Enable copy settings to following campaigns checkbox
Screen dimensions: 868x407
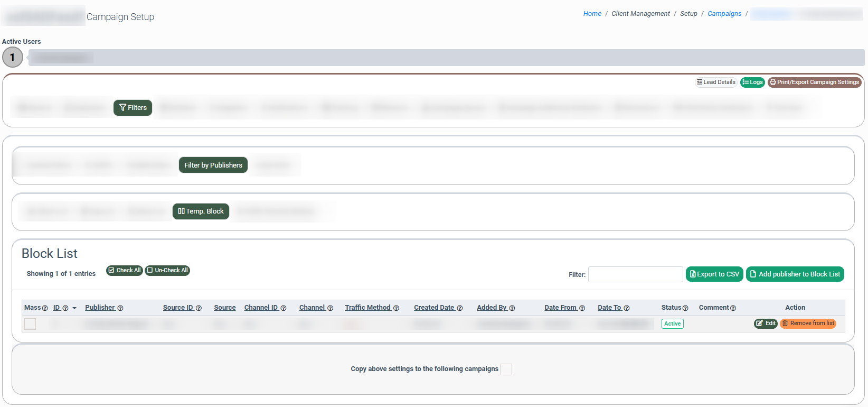[506, 369]
